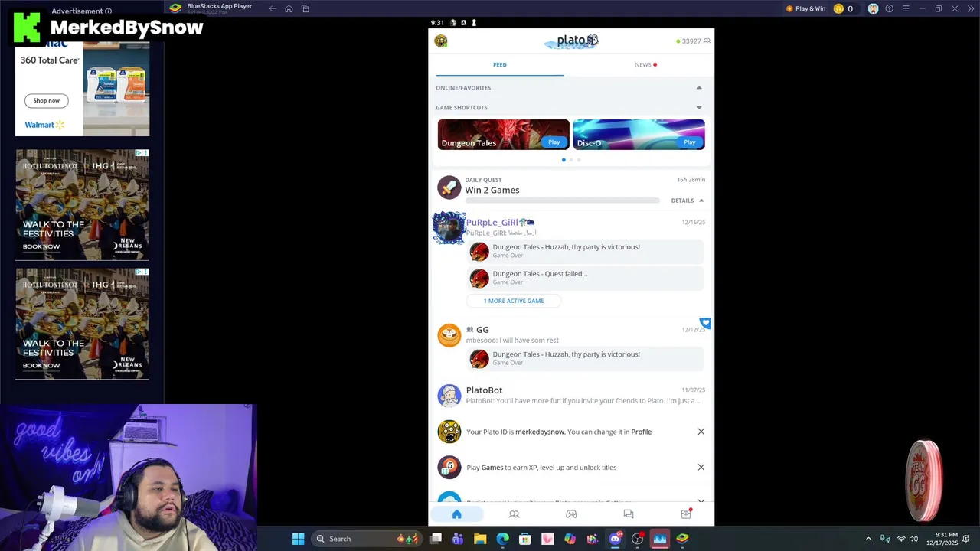
Task: Open volume control in system tray
Action: click(913, 539)
